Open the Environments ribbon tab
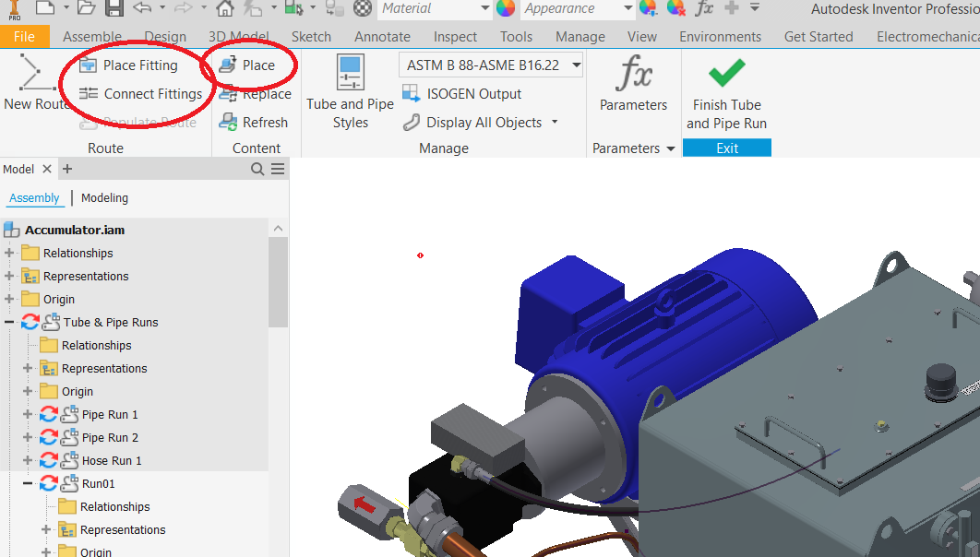980x557 pixels. coord(720,37)
